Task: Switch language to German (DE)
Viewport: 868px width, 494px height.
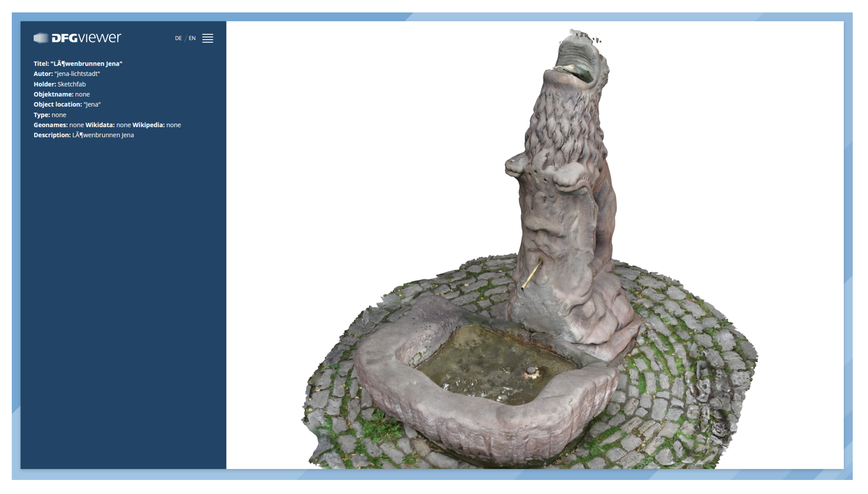Action: [x=178, y=38]
